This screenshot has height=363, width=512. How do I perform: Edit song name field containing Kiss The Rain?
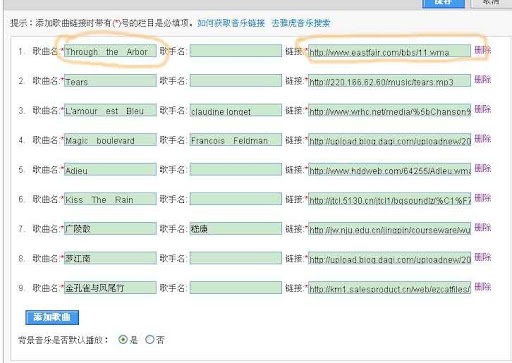click(110, 199)
